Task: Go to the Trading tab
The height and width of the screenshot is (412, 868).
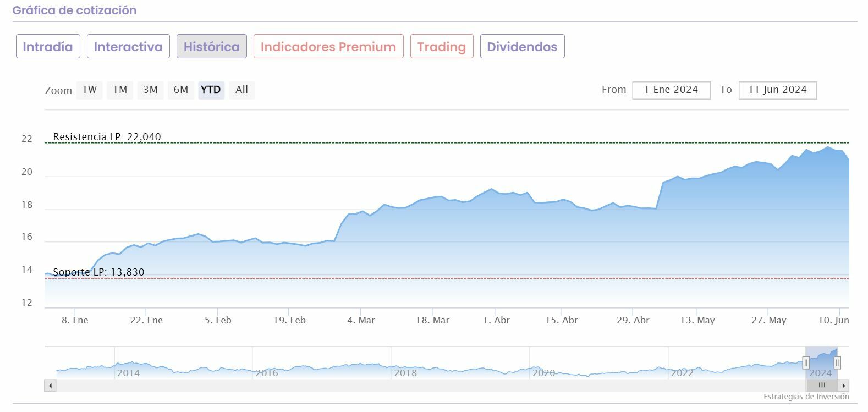Action: point(442,47)
